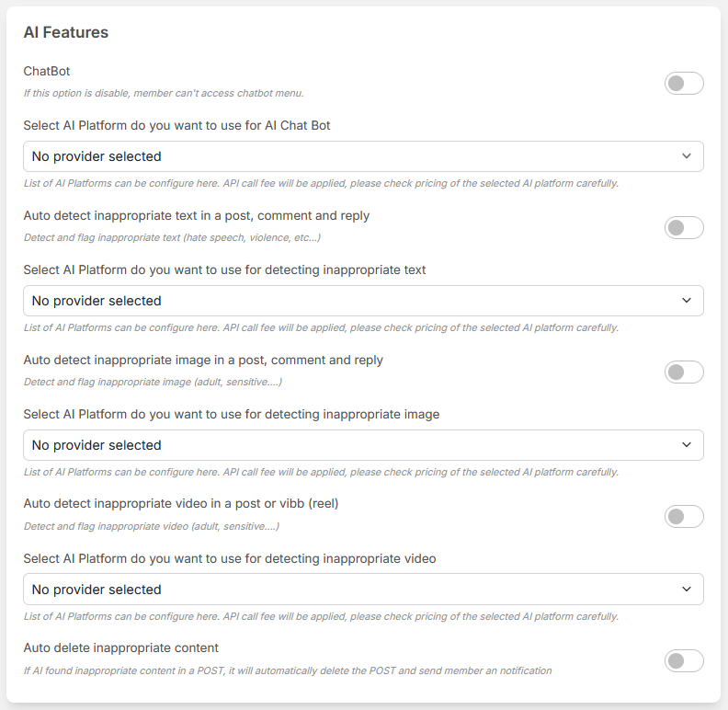Click the ChatBot setting label
Viewport: 728px width, 710px height.
coord(47,71)
